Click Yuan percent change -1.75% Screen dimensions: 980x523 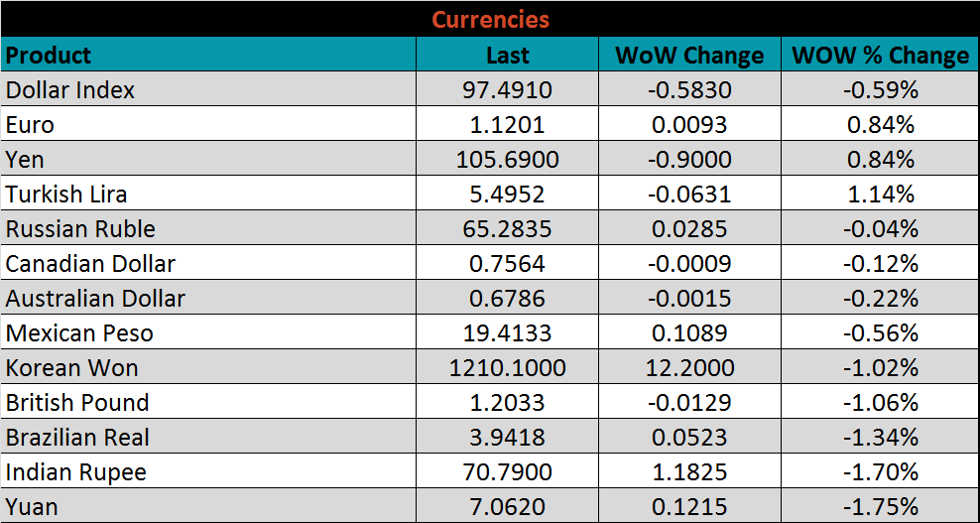tap(880, 507)
